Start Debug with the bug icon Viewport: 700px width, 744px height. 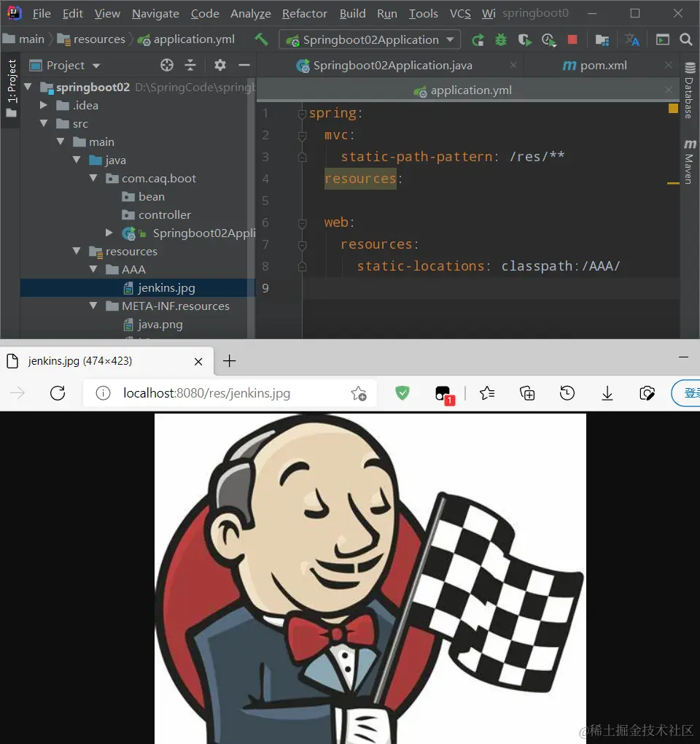tap(501, 39)
